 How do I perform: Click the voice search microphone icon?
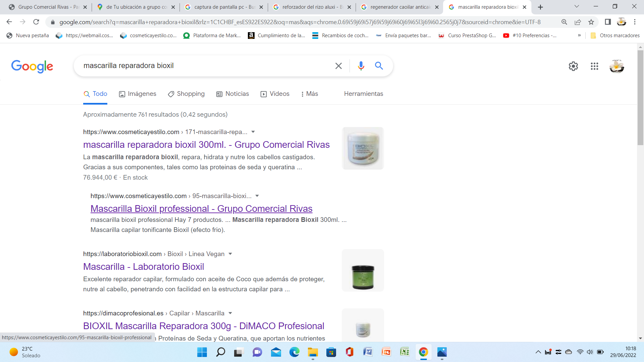(361, 66)
